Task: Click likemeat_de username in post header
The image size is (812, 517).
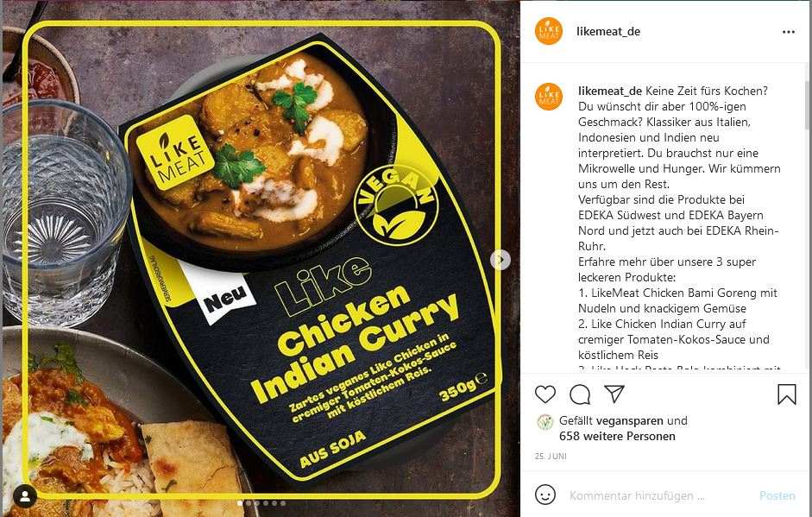Action: 608,32
